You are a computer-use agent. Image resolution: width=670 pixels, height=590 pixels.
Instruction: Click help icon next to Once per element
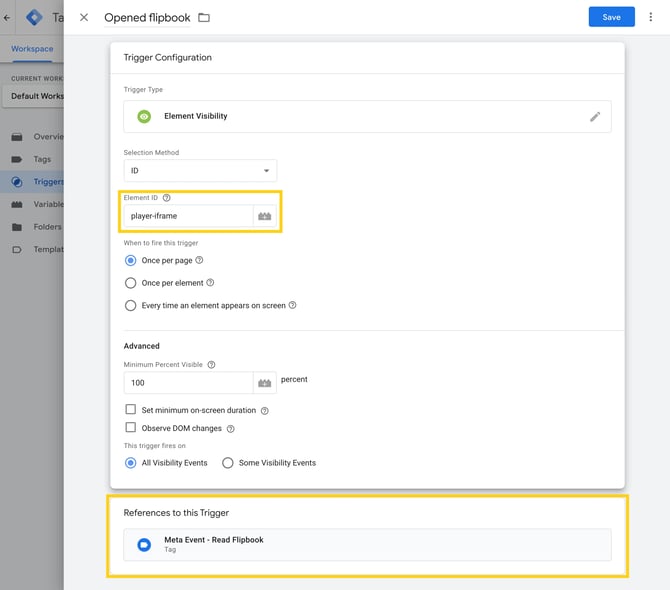[210, 282]
